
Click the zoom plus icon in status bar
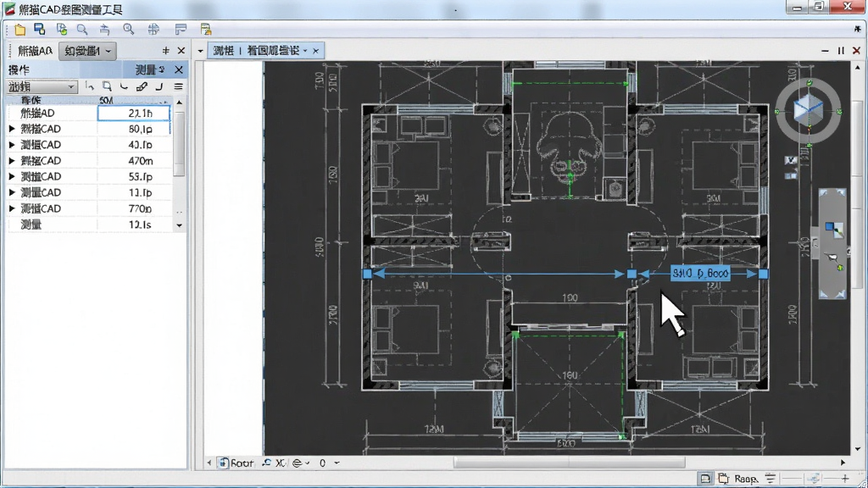pos(845,478)
